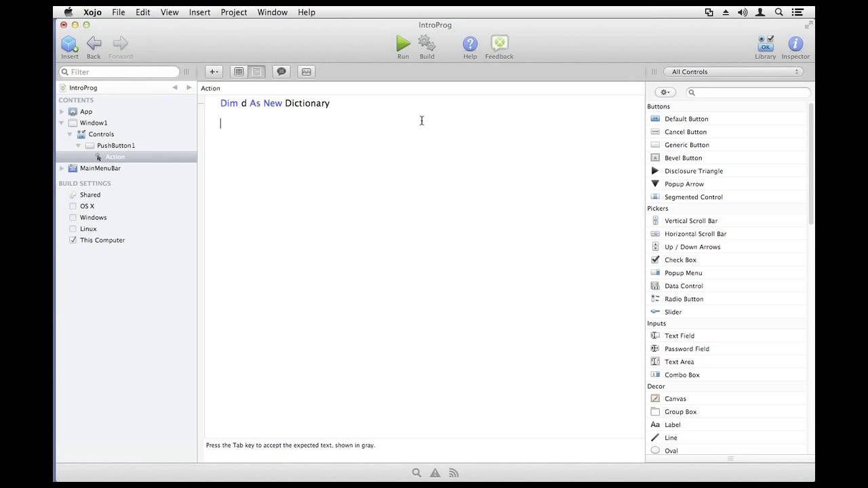
Task: Open the Project menu
Action: coord(234,12)
